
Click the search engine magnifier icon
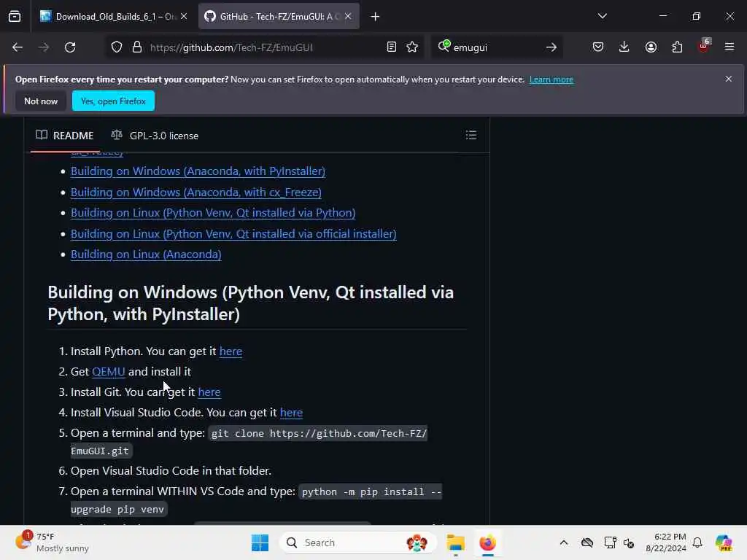(x=444, y=46)
